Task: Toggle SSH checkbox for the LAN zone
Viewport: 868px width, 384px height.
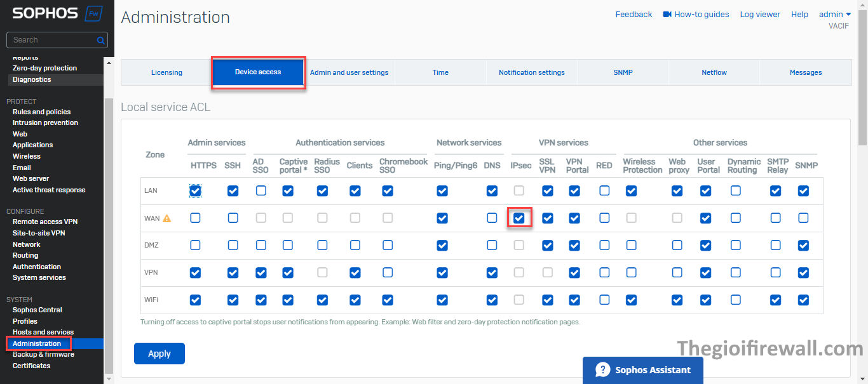Action: click(x=233, y=190)
